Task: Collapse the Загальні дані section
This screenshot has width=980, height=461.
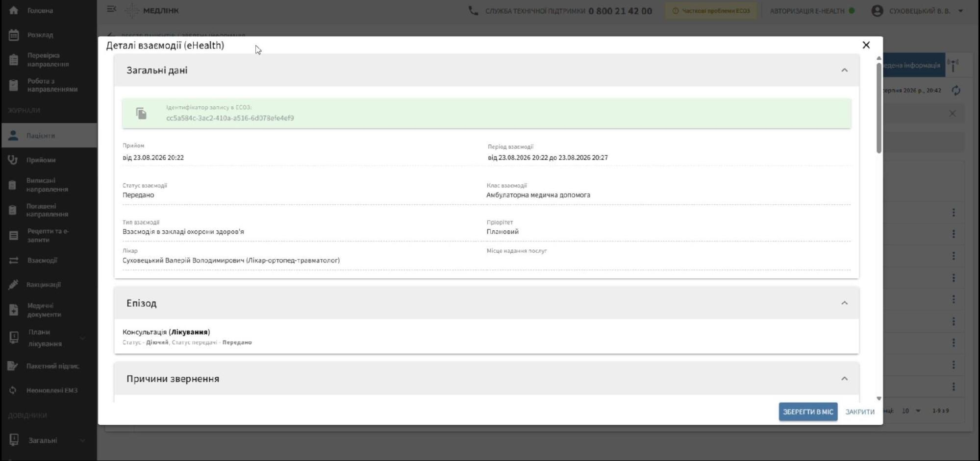Action: coord(844,70)
